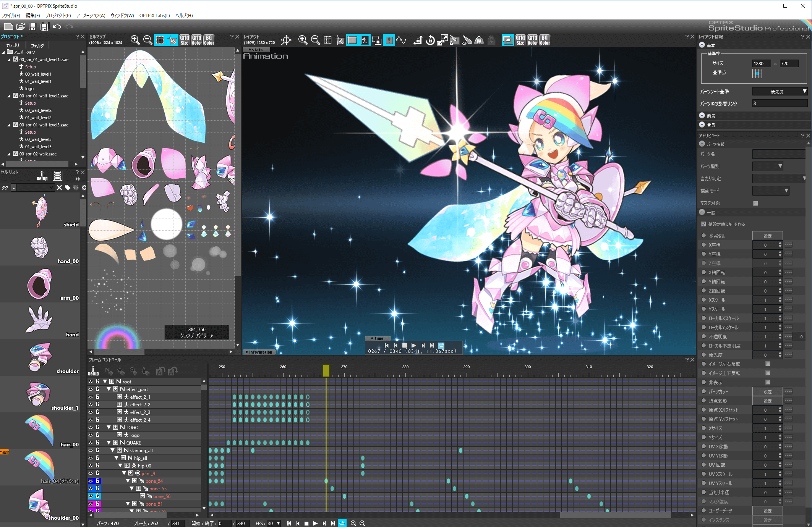Open the アニメーション(A) menu
Image resolution: width=812 pixels, height=527 pixels.
(x=91, y=16)
